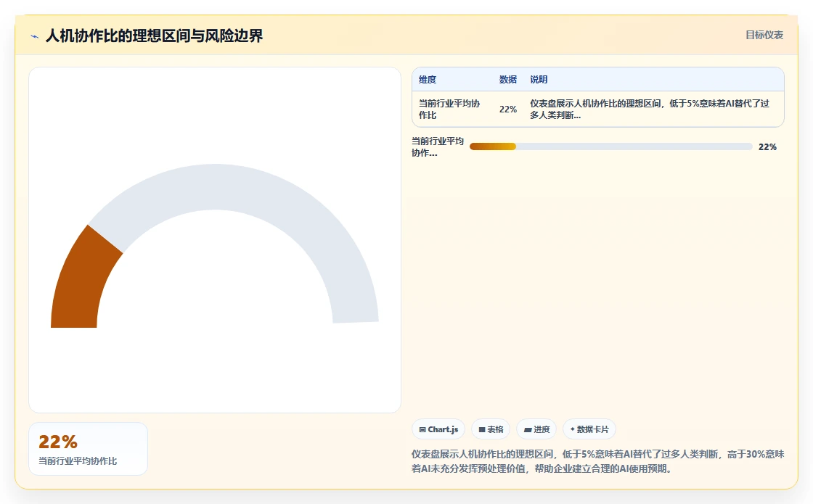Screen dimensions: 813x504
Task: Select the 数据卡片 tag chip
Action: coord(589,429)
